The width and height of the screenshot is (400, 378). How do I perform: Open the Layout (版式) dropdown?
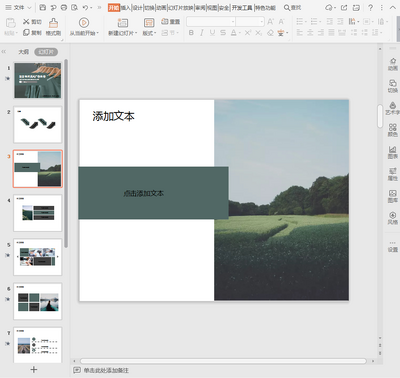[x=149, y=33]
